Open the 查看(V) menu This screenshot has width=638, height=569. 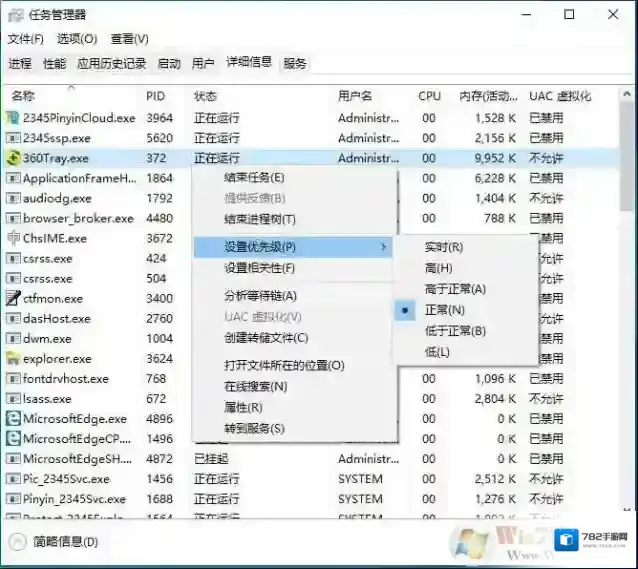point(129,39)
